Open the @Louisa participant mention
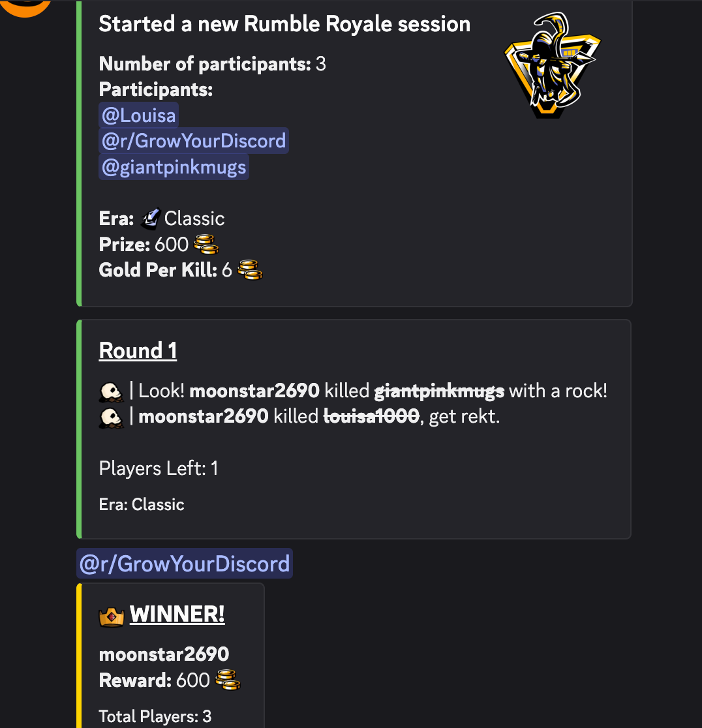The image size is (702, 728). 138,115
